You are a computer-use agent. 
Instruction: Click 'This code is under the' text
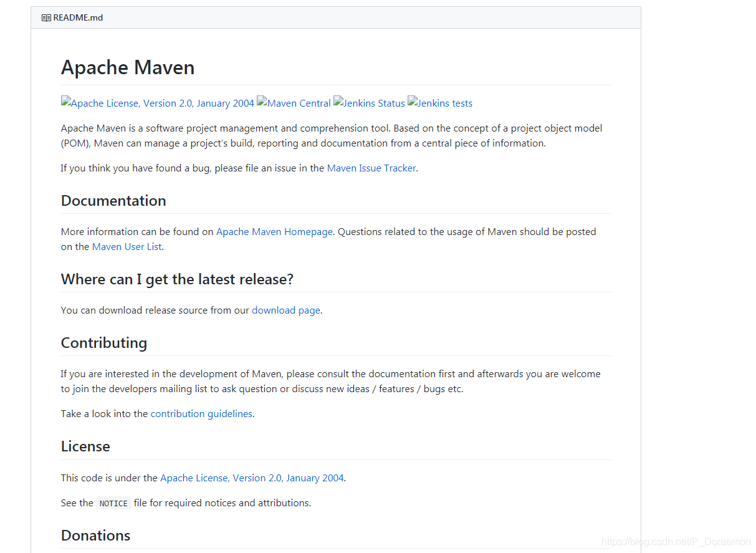tap(109, 478)
